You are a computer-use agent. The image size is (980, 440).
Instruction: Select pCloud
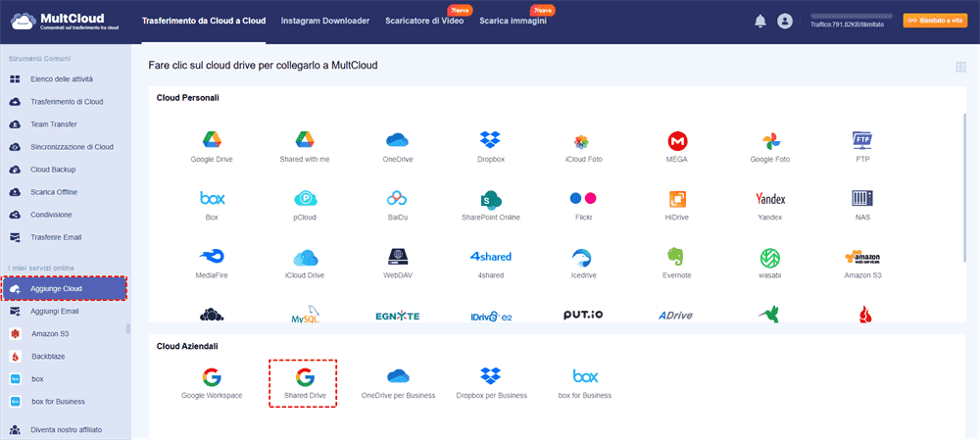[x=305, y=206]
